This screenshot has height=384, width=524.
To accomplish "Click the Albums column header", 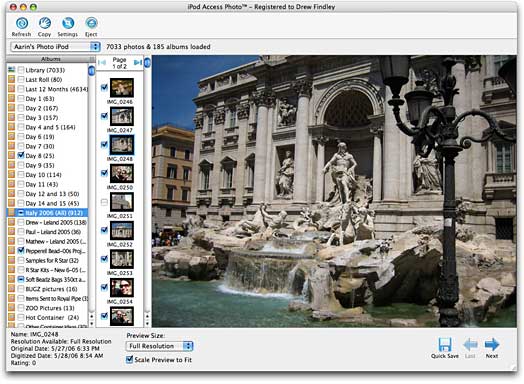I will (x=50, y=59).
